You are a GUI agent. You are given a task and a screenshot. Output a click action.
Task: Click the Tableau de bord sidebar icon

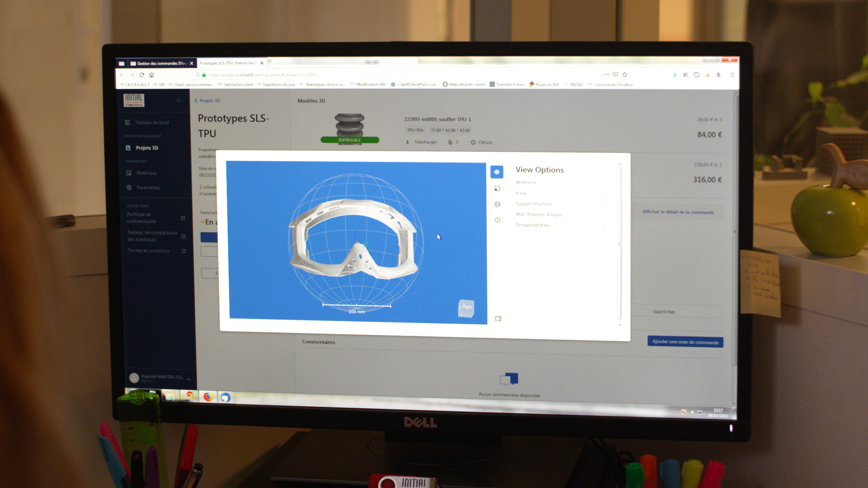pos(127,122)
